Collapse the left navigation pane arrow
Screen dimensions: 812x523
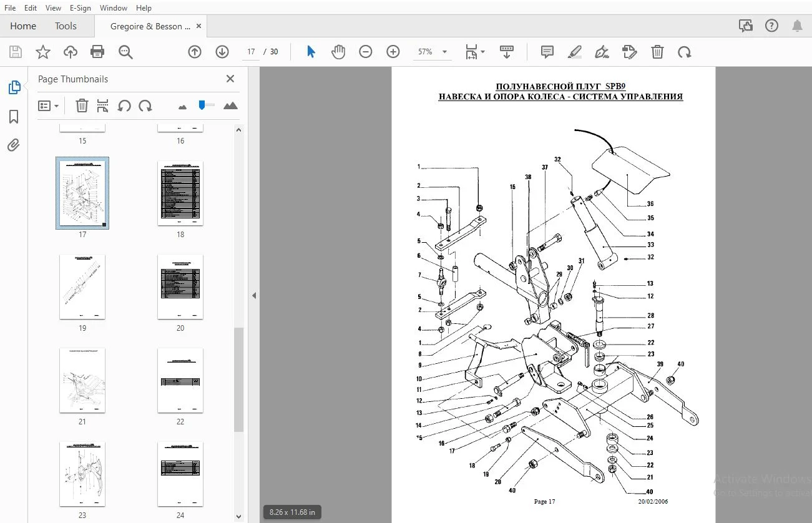point(254,295)
